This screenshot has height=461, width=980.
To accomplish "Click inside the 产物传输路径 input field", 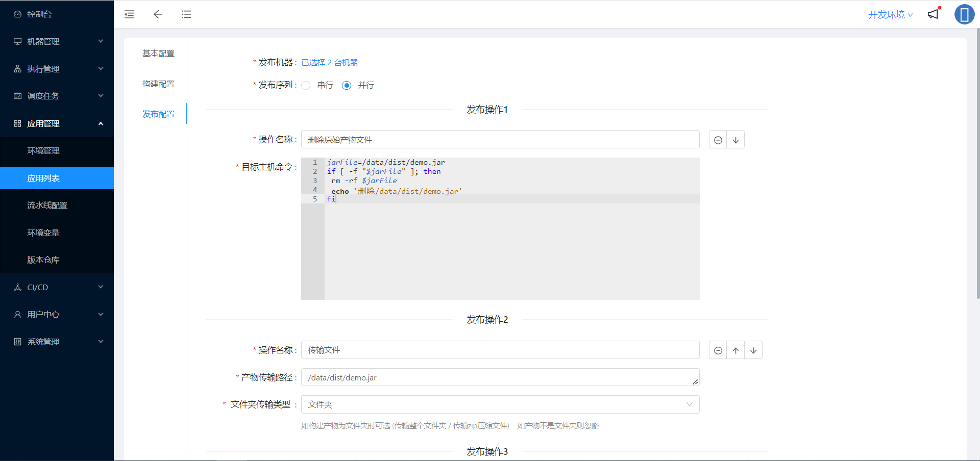I will tap(500, 377).
